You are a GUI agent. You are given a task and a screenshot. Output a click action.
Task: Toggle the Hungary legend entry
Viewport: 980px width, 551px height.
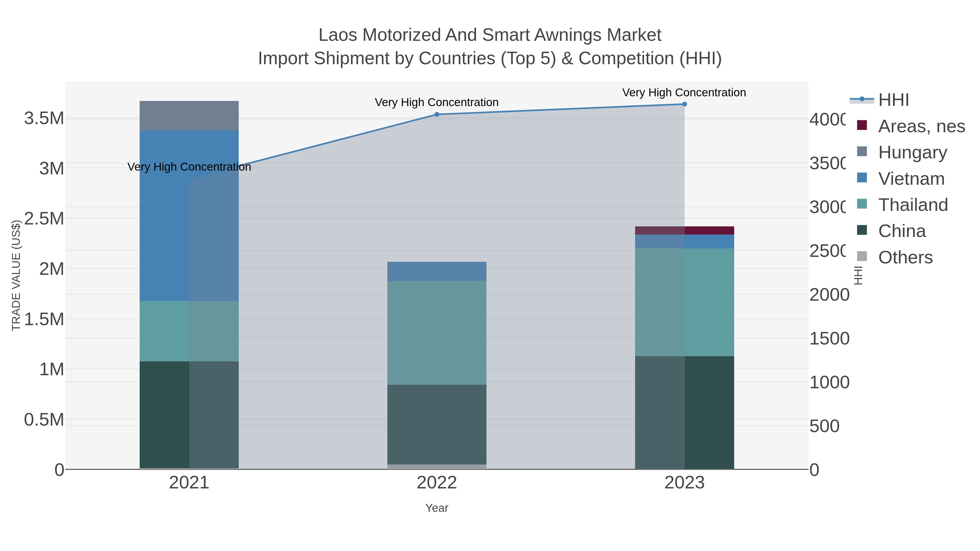(902, 152)
